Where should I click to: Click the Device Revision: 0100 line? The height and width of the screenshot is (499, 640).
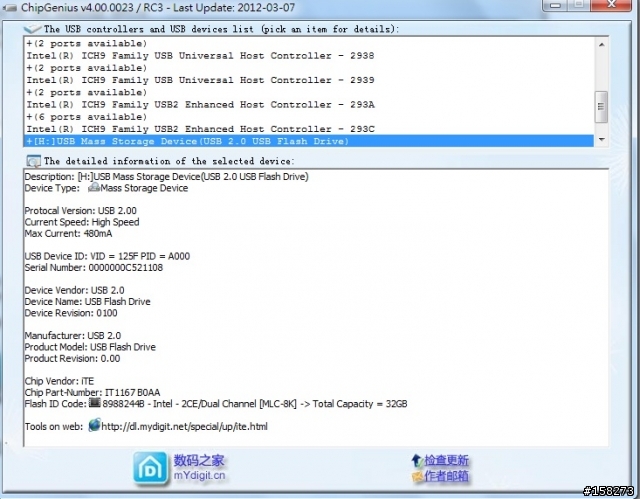pos(71,313)
